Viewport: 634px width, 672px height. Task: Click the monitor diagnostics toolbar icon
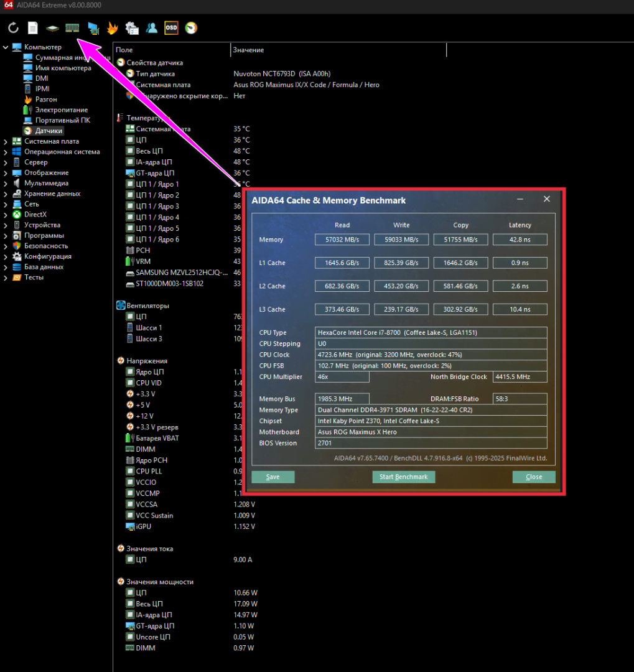coord(93,28)
